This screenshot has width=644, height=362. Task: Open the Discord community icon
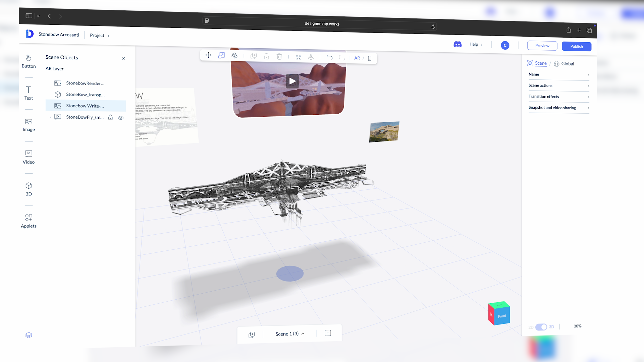[x=458, y=44]
